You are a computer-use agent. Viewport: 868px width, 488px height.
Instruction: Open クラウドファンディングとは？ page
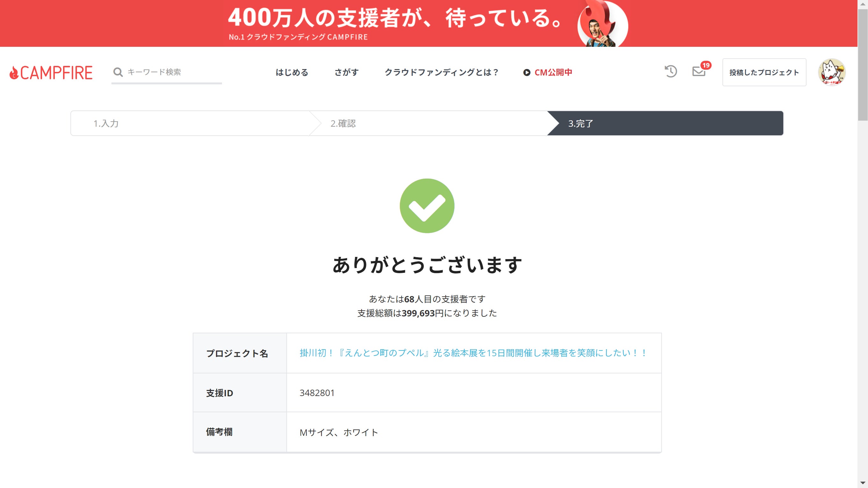pos(441,72)
